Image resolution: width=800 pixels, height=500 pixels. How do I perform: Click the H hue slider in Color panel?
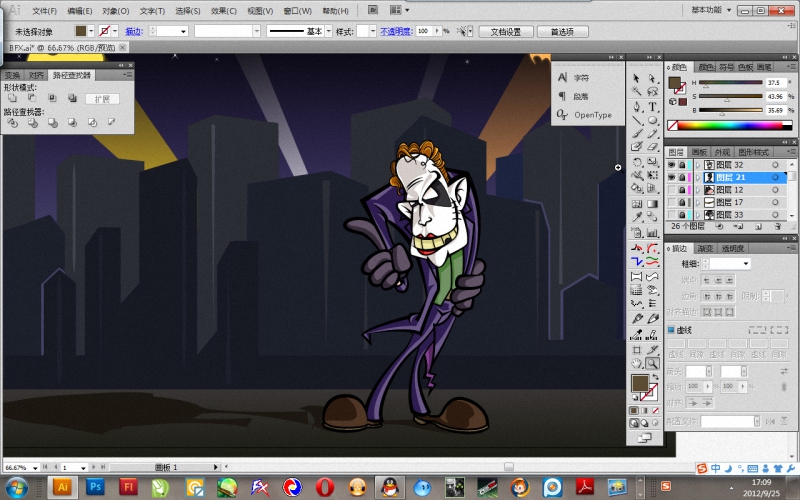coord(730,82)
